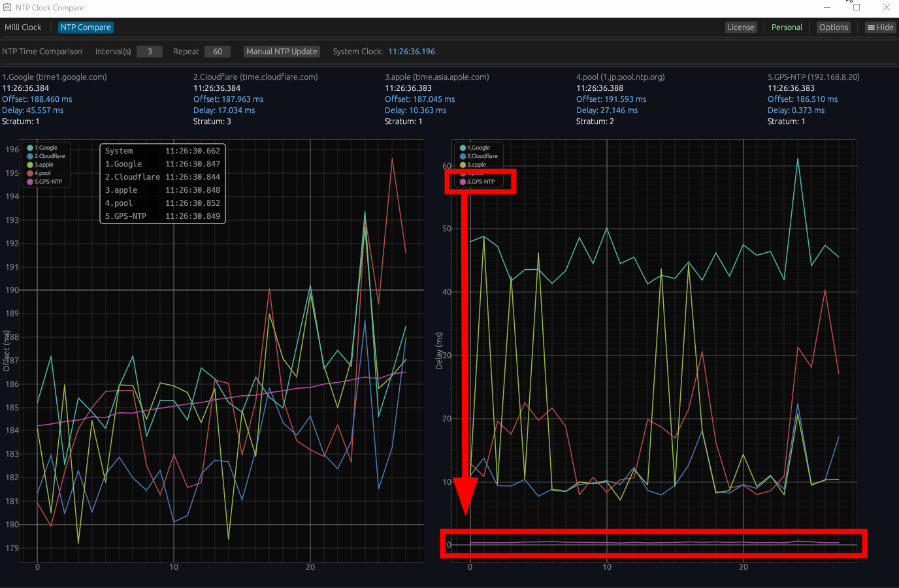Click apple's green marker in Offset legend
Image resolution: width=899 pixels, height=588 pixels.
pos(30,165)
